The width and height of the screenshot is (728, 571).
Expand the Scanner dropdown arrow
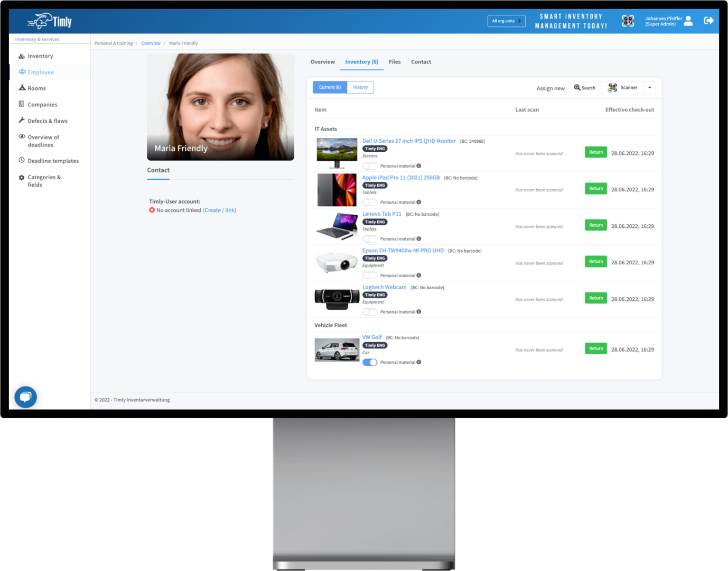tap(650, 88)
